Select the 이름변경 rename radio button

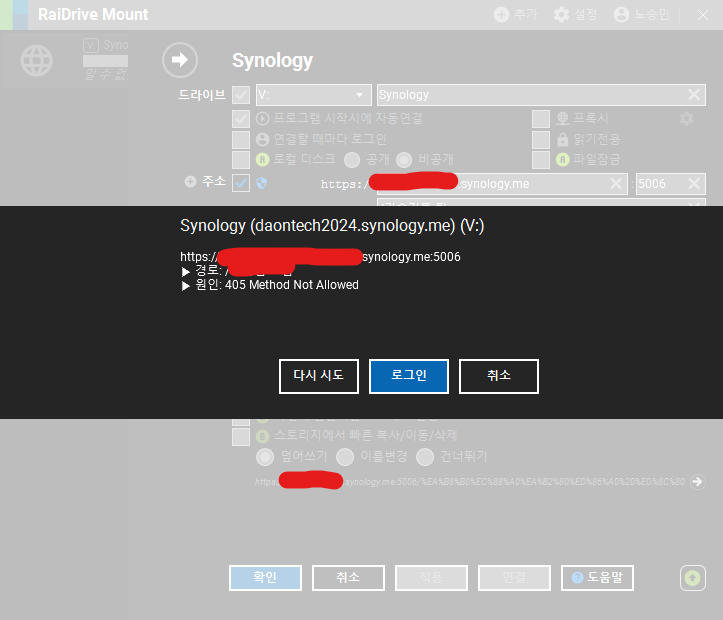(345, 457)
